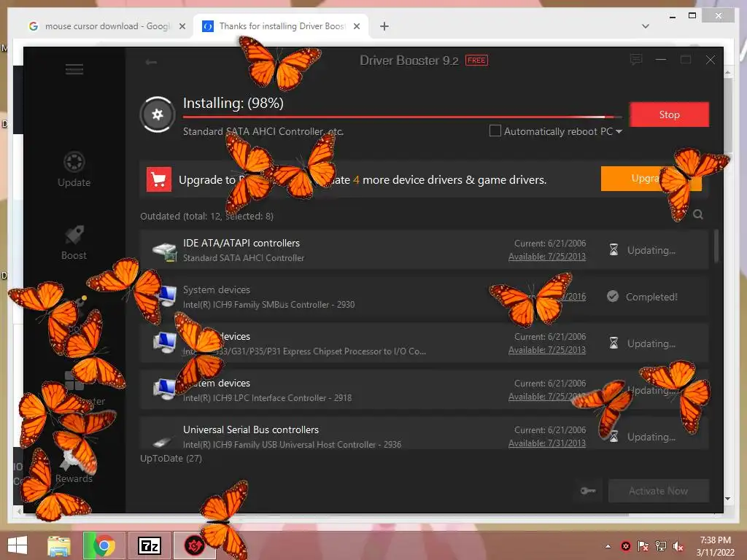Close the mouse cursor download tab
The image size is (747, 560).
point(182,26)
